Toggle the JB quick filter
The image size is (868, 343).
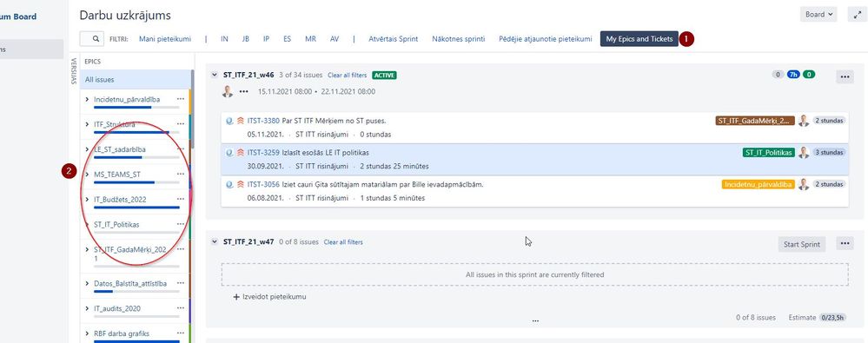pos(245,39)
